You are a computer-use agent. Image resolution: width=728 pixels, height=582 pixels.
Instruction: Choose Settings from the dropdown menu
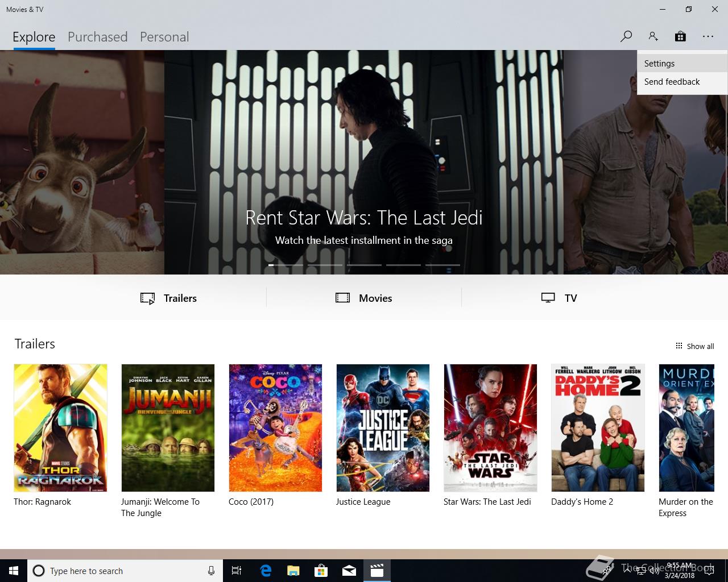(682, 64)
